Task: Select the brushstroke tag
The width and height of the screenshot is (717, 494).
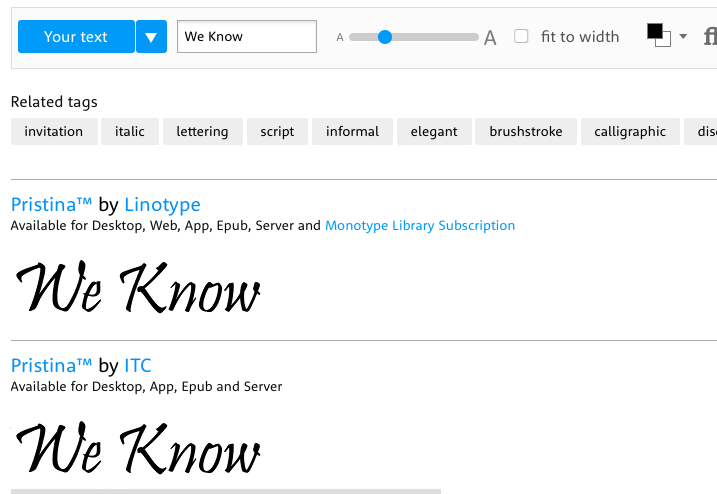Action: (526, 132)
